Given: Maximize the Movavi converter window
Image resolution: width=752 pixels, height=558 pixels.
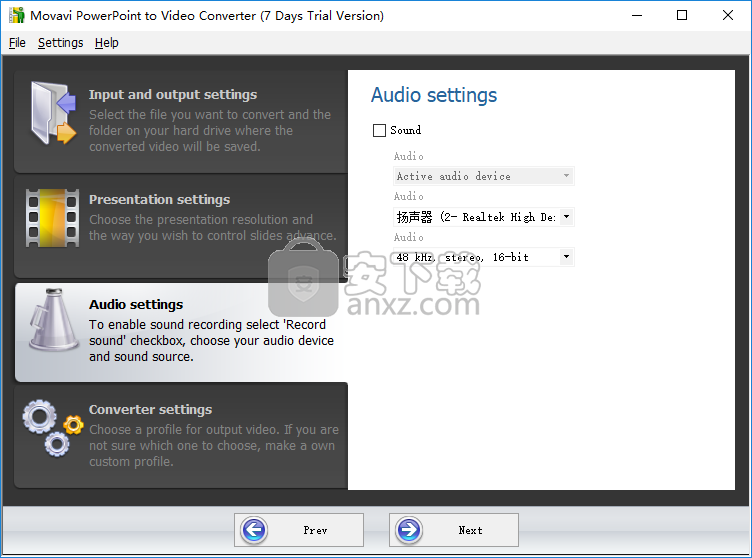Looking at the screenshot, I should (682, 15).
